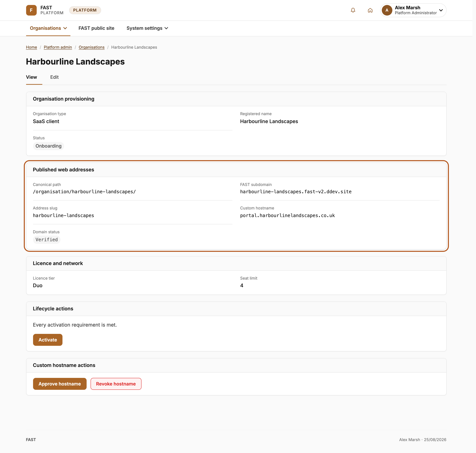Click the address slug harbourline-landscapes value
Screen dimensions: 476x453
click(63, 215)
